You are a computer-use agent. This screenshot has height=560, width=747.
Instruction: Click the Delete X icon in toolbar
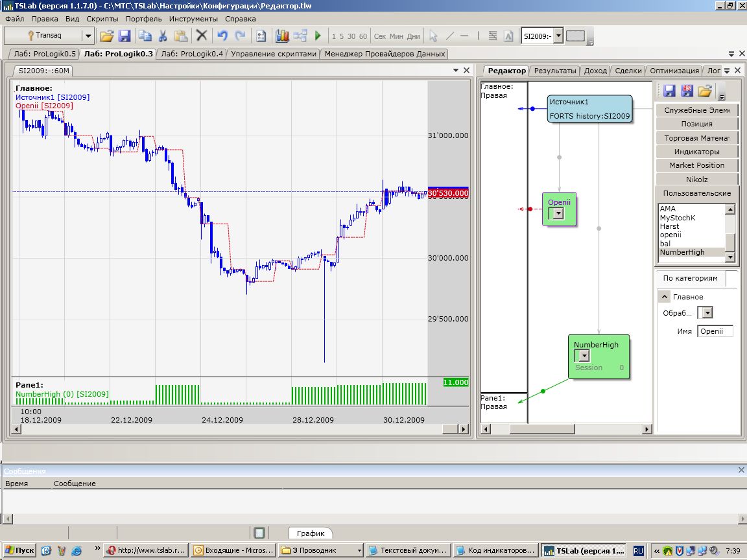(x=202, y=36)
